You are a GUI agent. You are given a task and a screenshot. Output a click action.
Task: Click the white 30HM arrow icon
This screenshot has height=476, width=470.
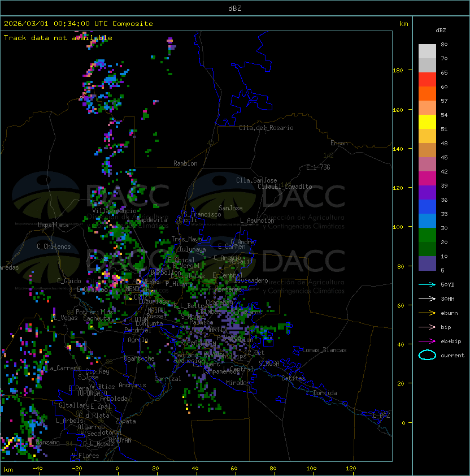click(x=427, y=298)
